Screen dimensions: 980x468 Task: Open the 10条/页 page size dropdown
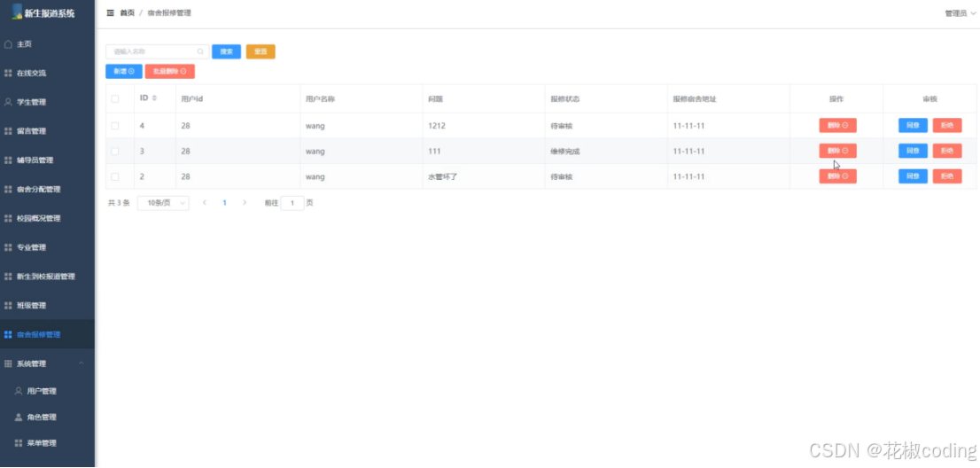pos(163,203)
